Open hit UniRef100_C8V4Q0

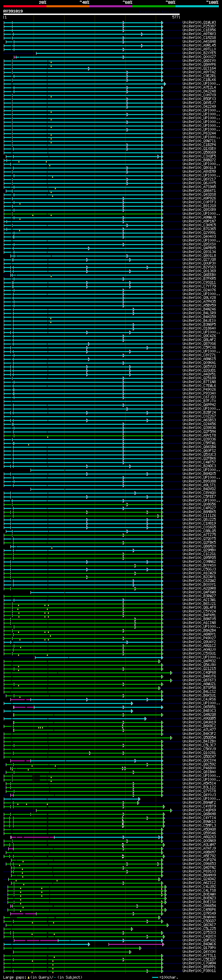click(199, 493)
